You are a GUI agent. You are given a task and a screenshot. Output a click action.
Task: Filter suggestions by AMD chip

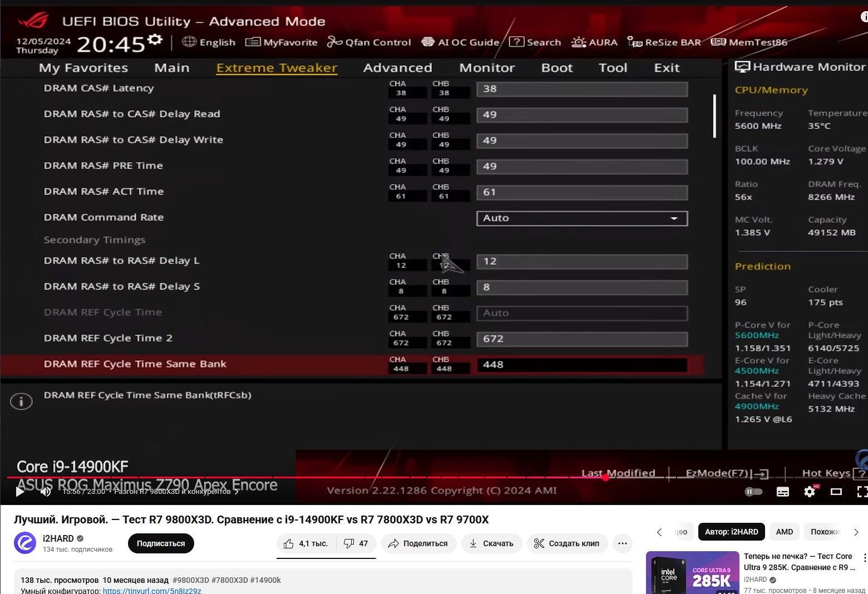coord(785,532)
